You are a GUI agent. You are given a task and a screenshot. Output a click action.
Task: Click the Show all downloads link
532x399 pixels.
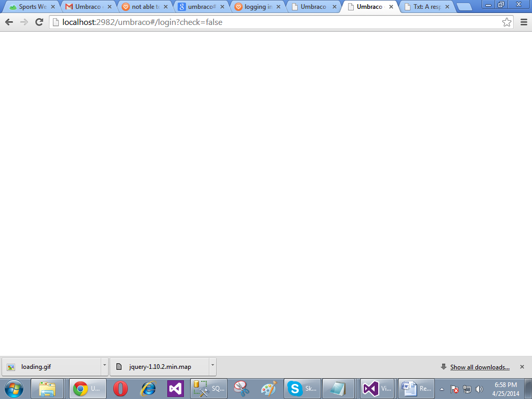[x=480, y=367]
